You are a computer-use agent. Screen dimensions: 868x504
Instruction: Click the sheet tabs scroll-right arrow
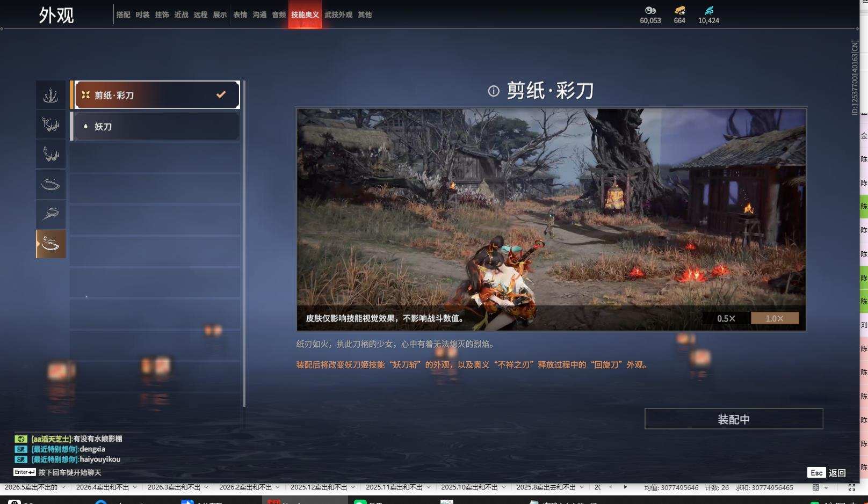click(625, 487)
